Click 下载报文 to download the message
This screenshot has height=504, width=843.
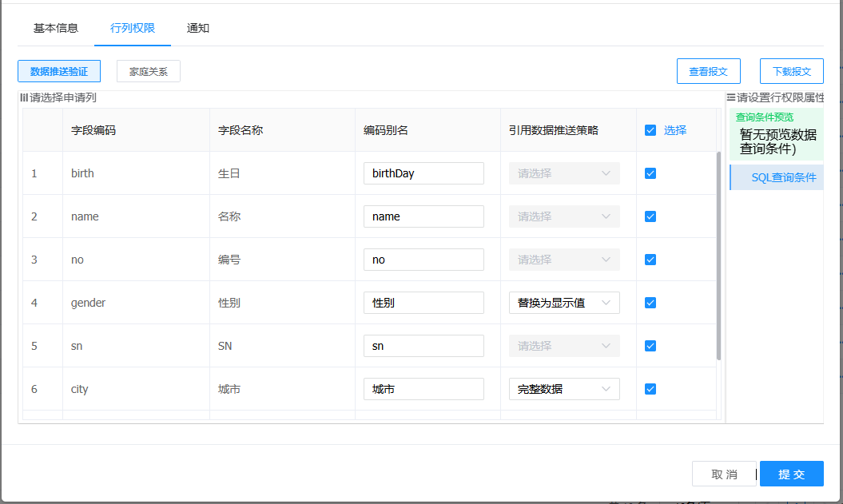pos(791,71)
